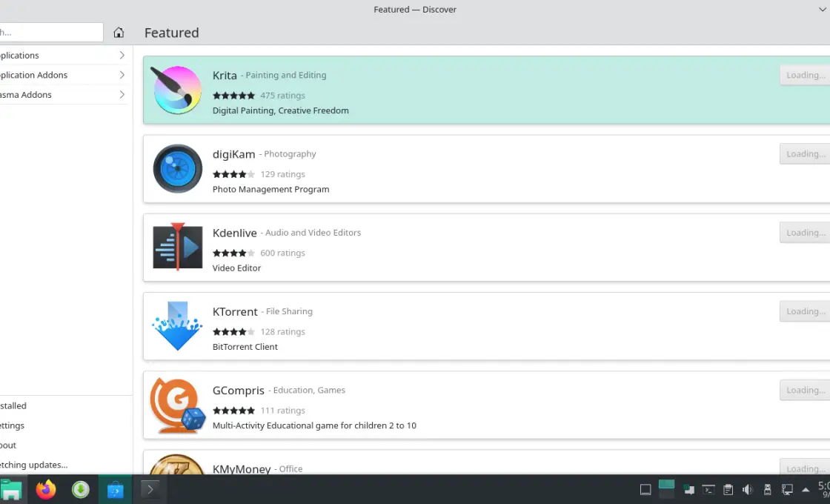Click GCompris's five-star rating

pos(233,411)
